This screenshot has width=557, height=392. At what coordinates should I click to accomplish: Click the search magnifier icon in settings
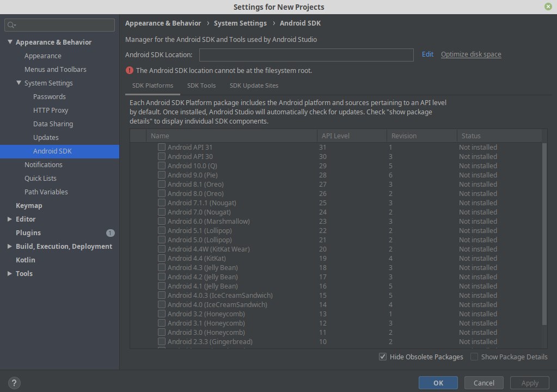tap(11, 25)
